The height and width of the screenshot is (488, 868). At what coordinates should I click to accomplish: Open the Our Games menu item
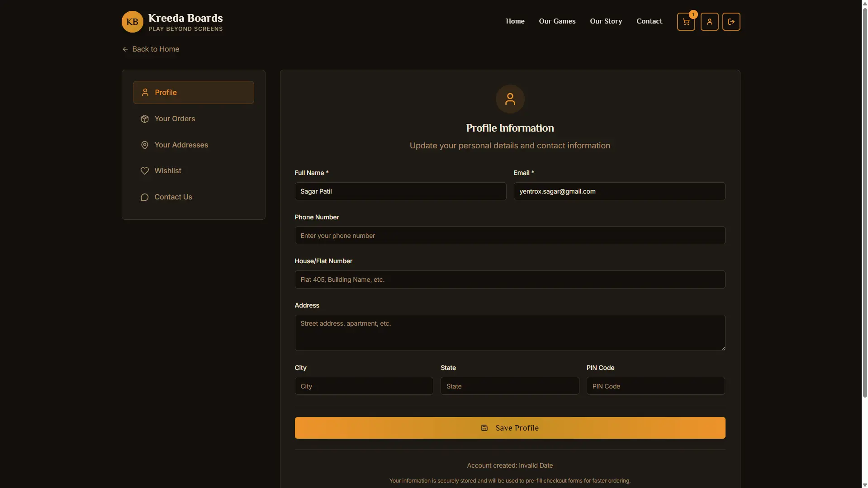[x=556, y=21]
